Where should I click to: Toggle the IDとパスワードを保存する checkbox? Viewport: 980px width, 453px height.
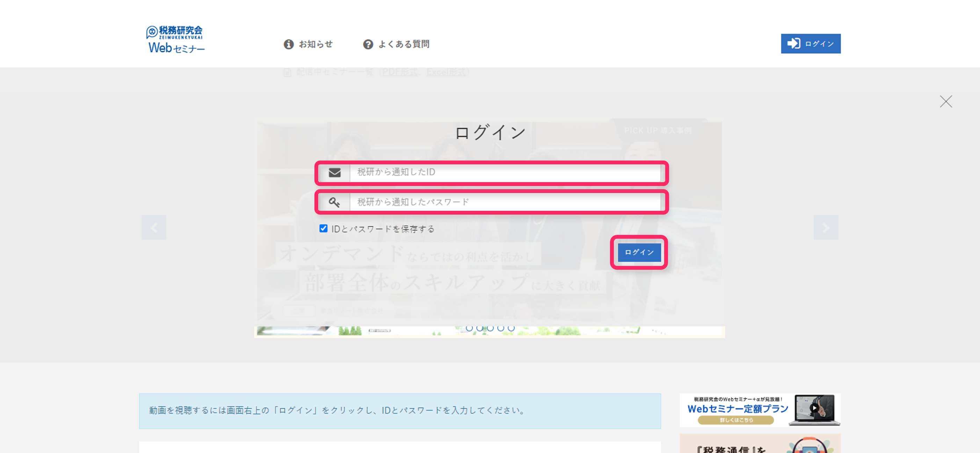(324, 228)
